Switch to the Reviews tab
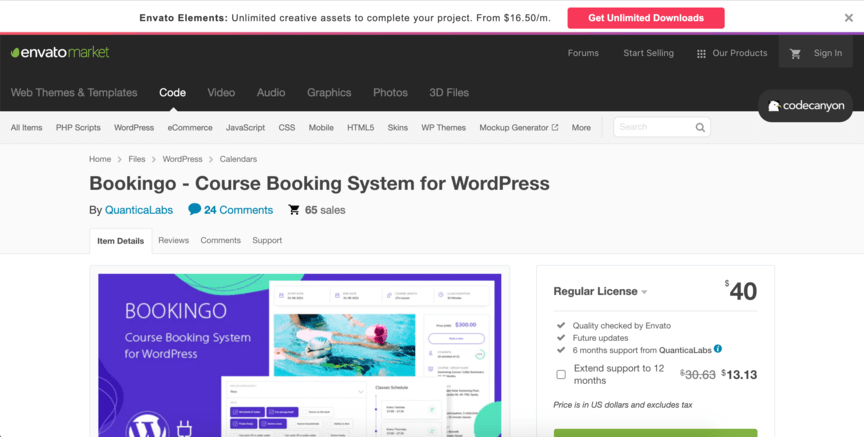Image resolution: width=864 pixels, height=437 pixels. [174, 240]
